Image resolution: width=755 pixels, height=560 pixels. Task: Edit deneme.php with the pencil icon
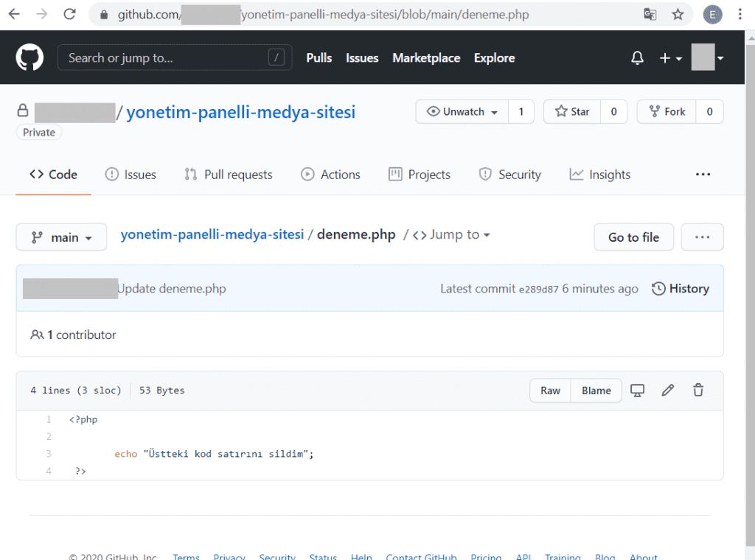pyautogui.click(x=667, y=390)
